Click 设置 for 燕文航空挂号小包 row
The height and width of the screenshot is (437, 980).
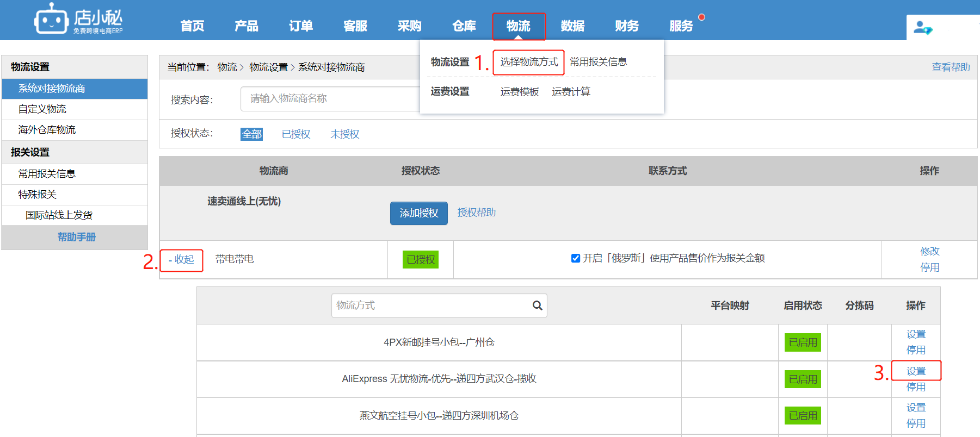pyautogui.click(x=916, y=408)
